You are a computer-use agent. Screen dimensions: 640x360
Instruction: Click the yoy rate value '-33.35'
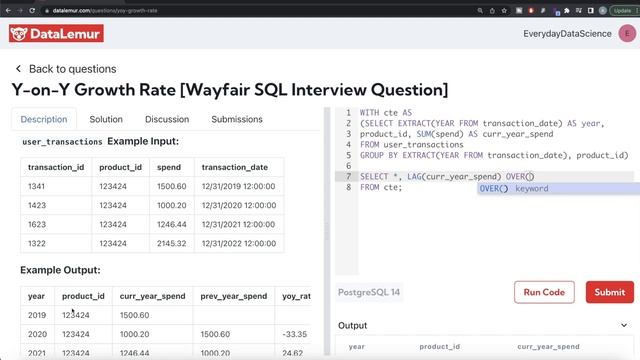(294, 334)
